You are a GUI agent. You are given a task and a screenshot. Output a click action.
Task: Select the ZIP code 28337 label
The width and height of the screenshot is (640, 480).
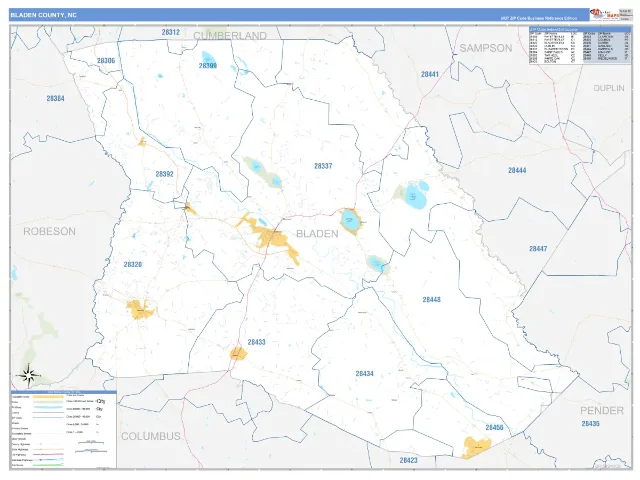(x=323, y=166)
